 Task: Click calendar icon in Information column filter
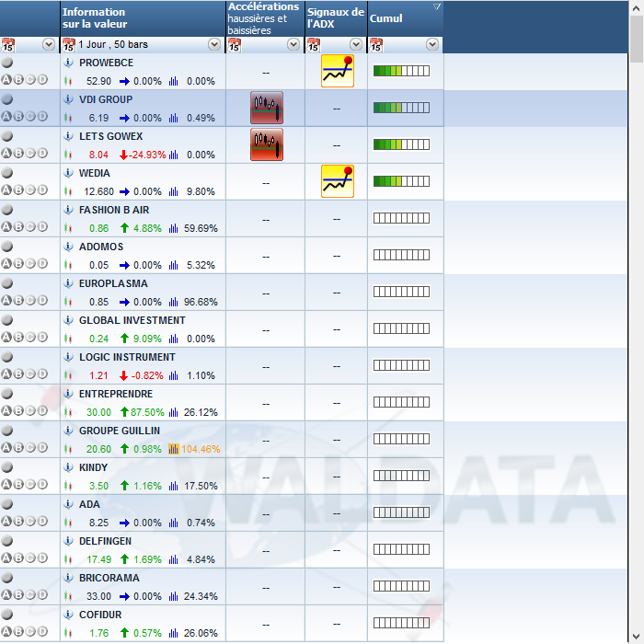point(69,45)
